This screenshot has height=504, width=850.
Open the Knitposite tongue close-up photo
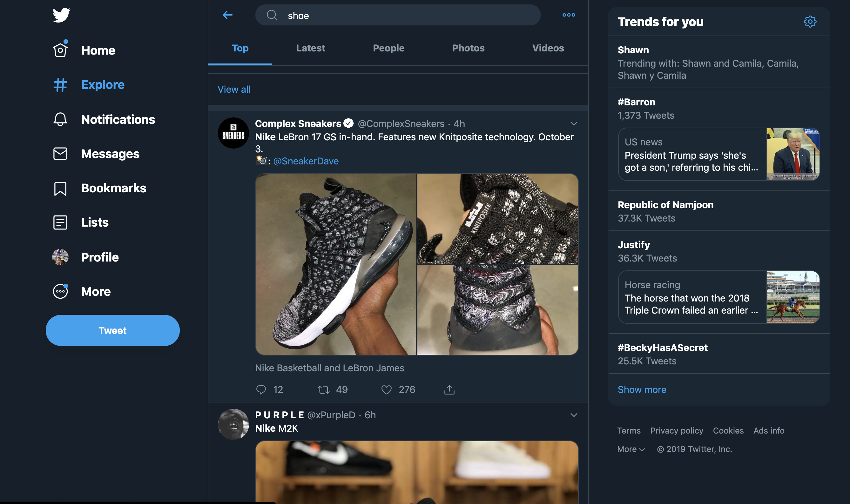(497, 219)
